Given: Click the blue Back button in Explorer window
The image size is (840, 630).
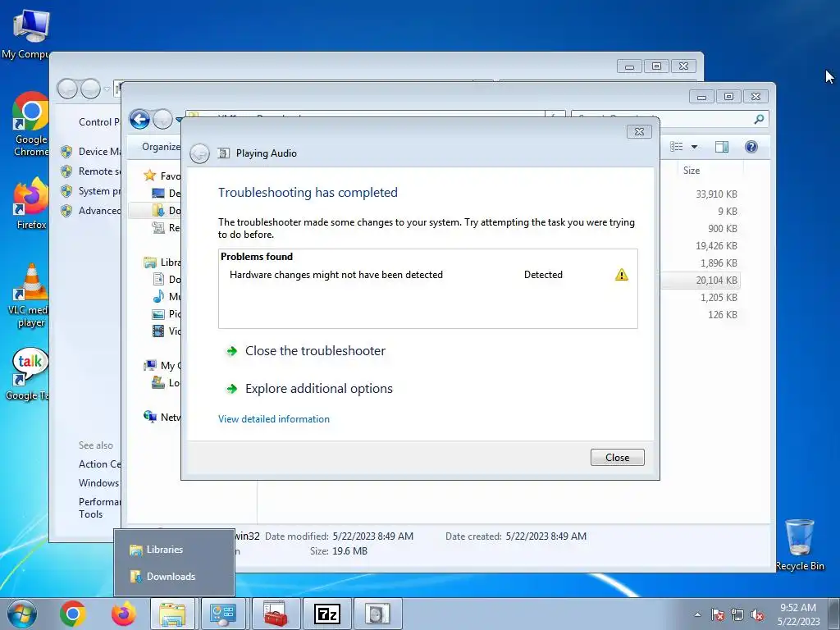Looking at the screenshot, I should pos(139,119).
